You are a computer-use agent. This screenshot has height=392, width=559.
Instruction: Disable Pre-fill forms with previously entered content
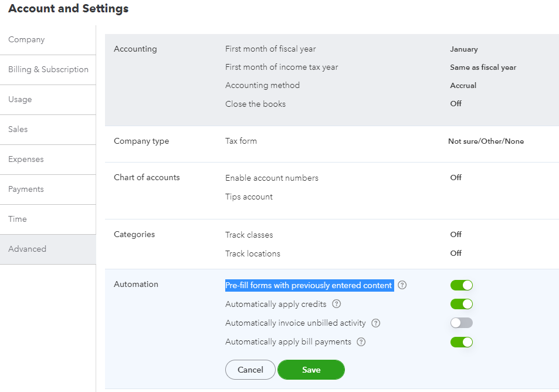[461, 285]
